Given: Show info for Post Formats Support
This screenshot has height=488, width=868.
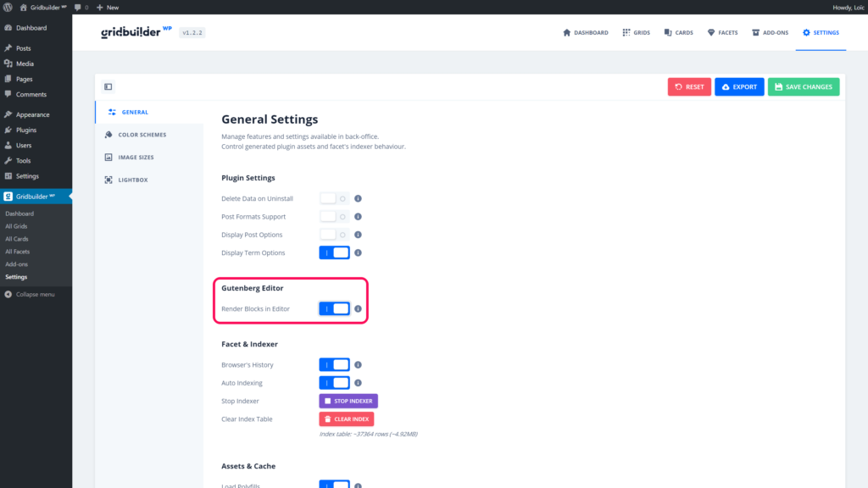Looking at the screenshot, I should click(x=359, y=217).
